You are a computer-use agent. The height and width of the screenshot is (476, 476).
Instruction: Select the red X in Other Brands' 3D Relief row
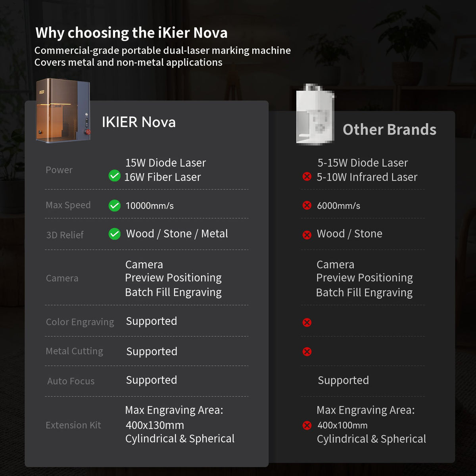307,235
